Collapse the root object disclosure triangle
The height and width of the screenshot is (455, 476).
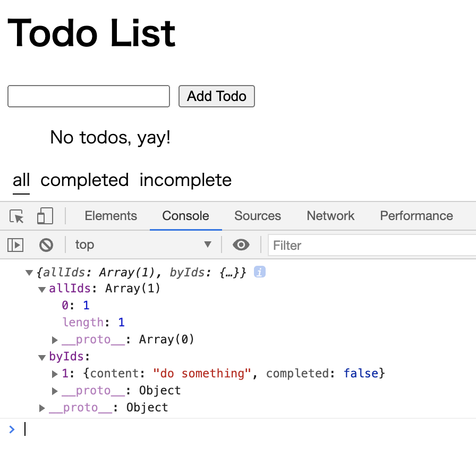[x=29, y=273]
